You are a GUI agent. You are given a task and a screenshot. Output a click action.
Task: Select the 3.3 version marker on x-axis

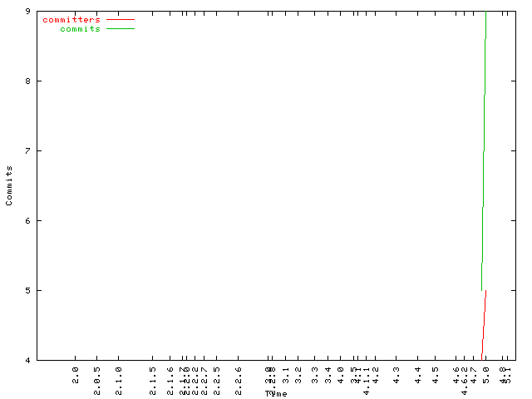pyautogui.click(x=314, y=373)
